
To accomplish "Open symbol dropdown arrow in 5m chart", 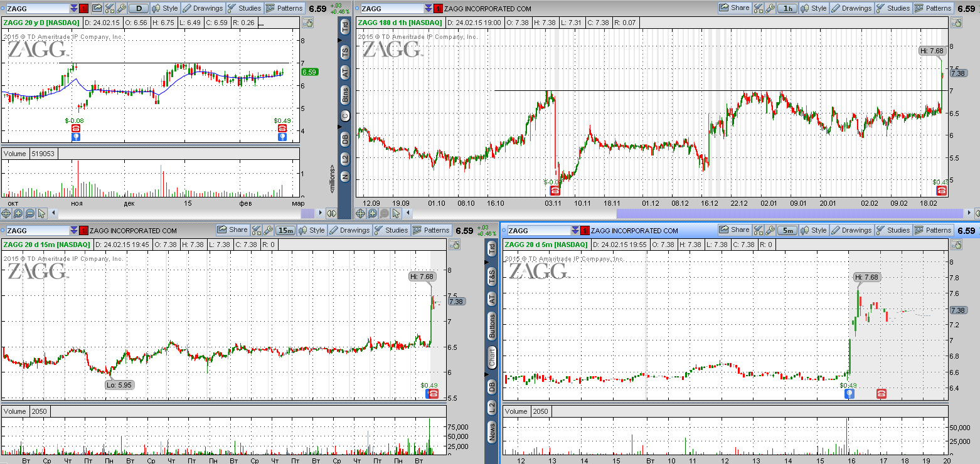I will pyautogui.click(x=577, y=230).
